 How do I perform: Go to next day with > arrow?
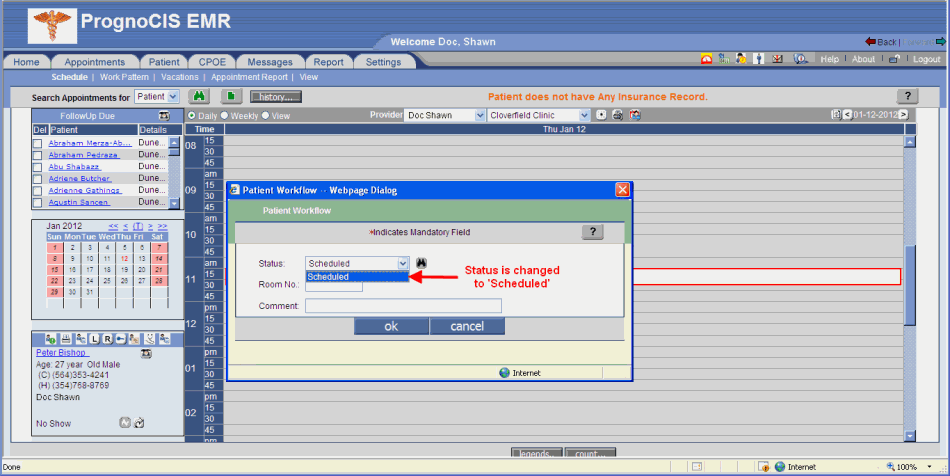point(903,114)
